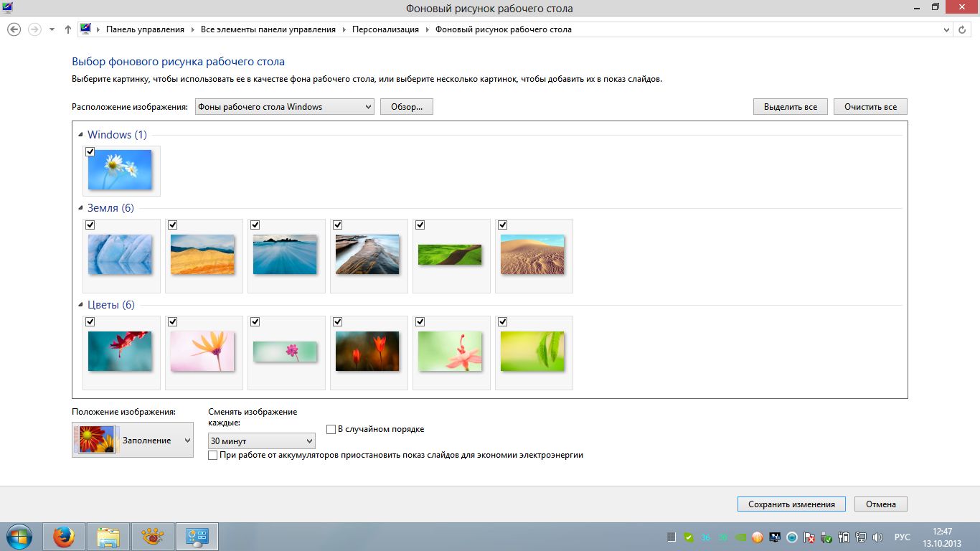Open Firefox from the taskbar

[65, 536]
